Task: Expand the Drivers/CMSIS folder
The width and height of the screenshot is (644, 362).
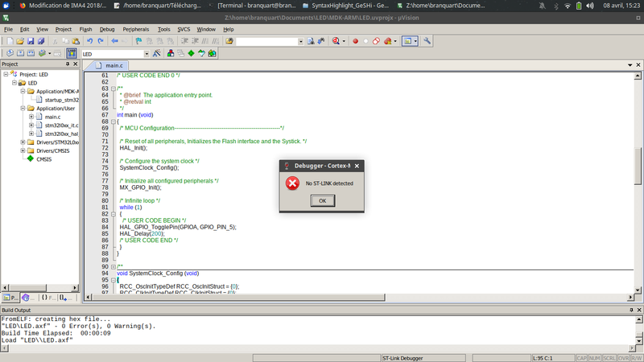Action: click(x=22, y=150)
